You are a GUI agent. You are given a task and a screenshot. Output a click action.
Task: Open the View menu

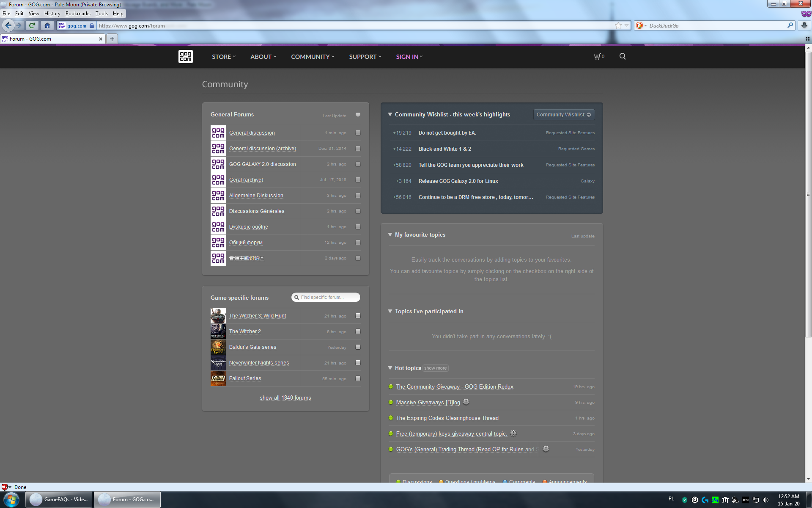(34, 14)
